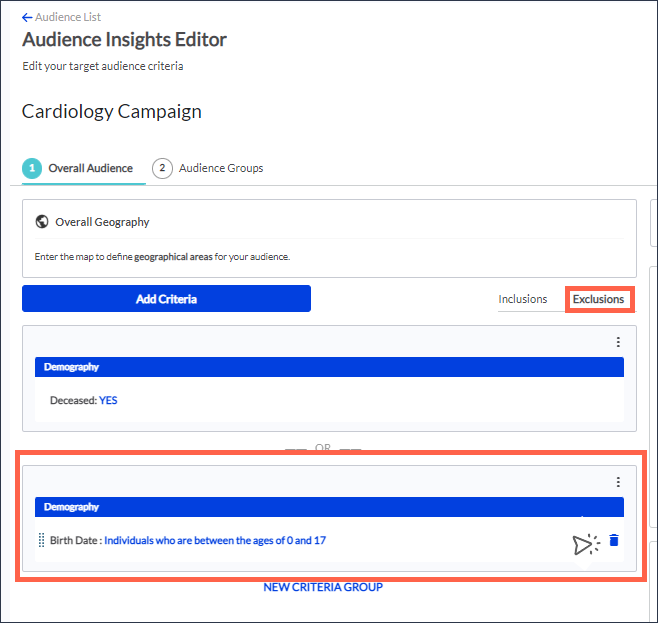The width and height of the screenshot is (658, 623).
Task: Open the ages 0 and 17 criteria link
Action: 215,540
